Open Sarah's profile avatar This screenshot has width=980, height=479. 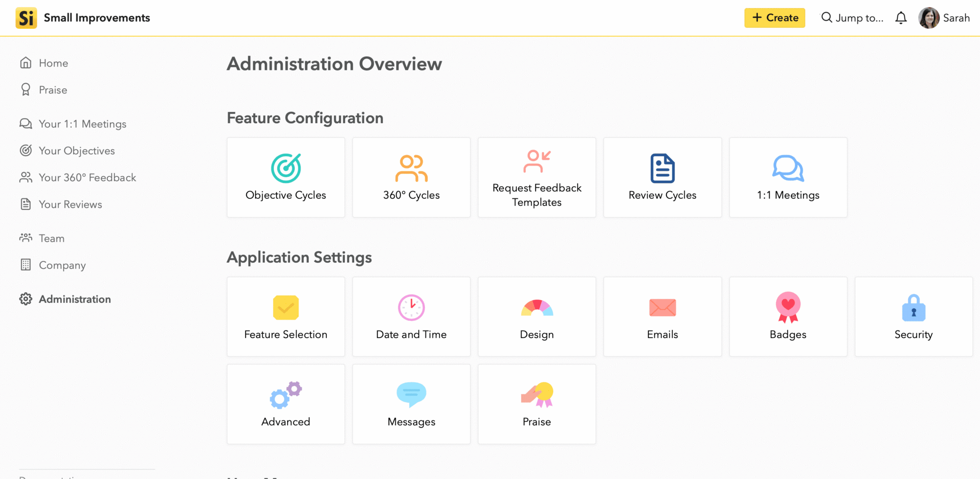point(929,18)
